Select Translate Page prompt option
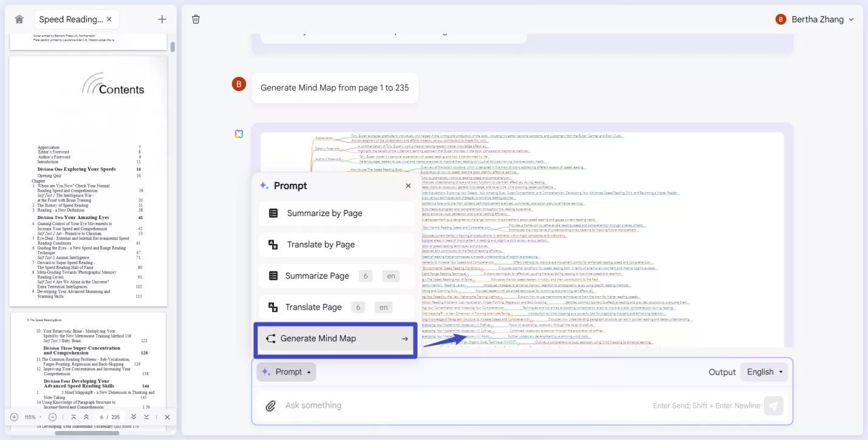Viewport: 868px width, 440px height. click(337, 307)
